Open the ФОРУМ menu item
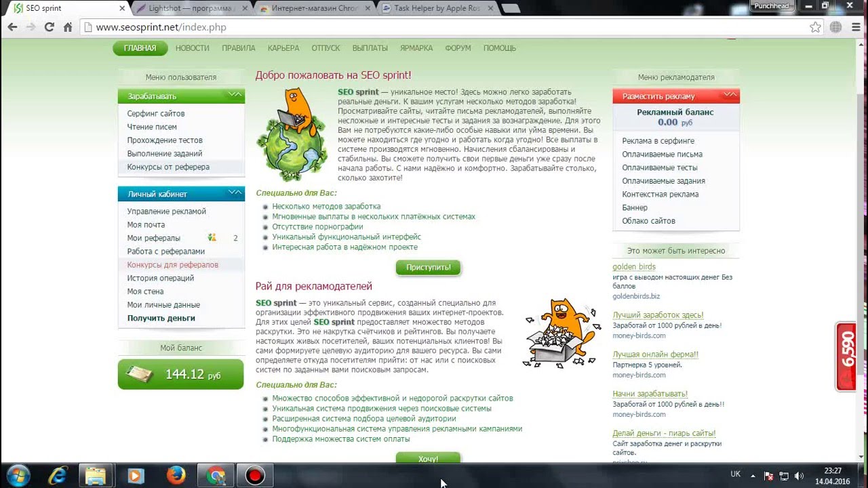 [458, 48]
